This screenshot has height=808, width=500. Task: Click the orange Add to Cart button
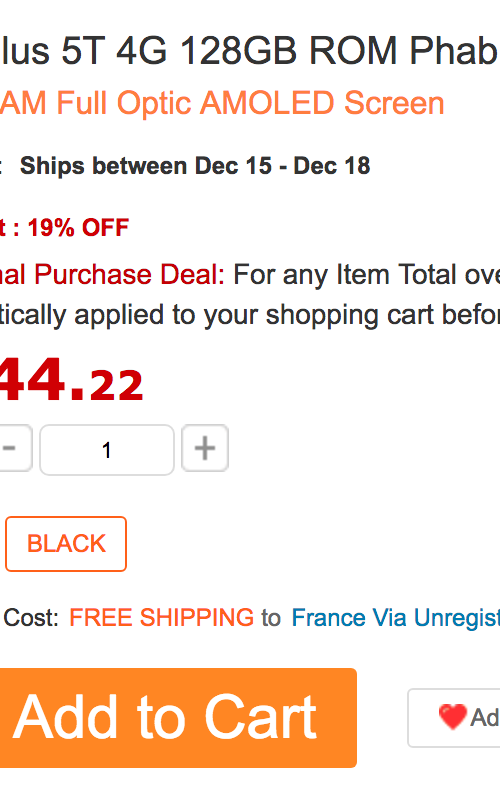(178, 718)
